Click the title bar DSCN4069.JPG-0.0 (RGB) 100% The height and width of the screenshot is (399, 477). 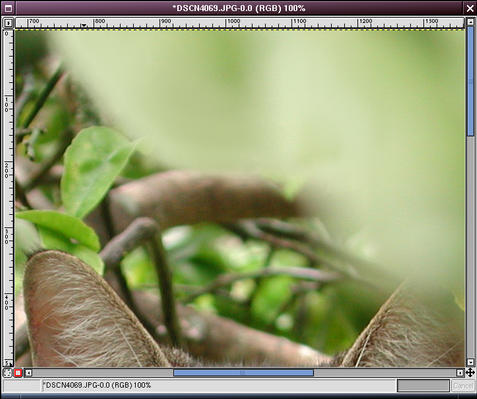pos(239,8)
